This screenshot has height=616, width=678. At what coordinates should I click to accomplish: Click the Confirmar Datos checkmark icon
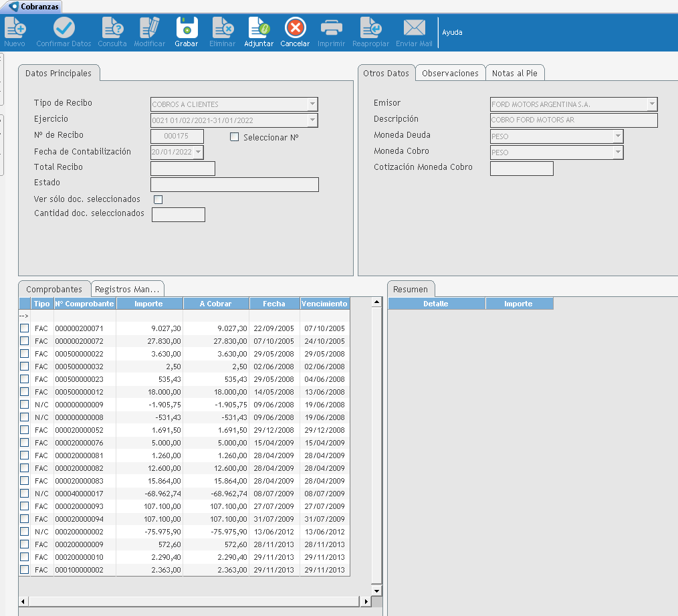64,28
